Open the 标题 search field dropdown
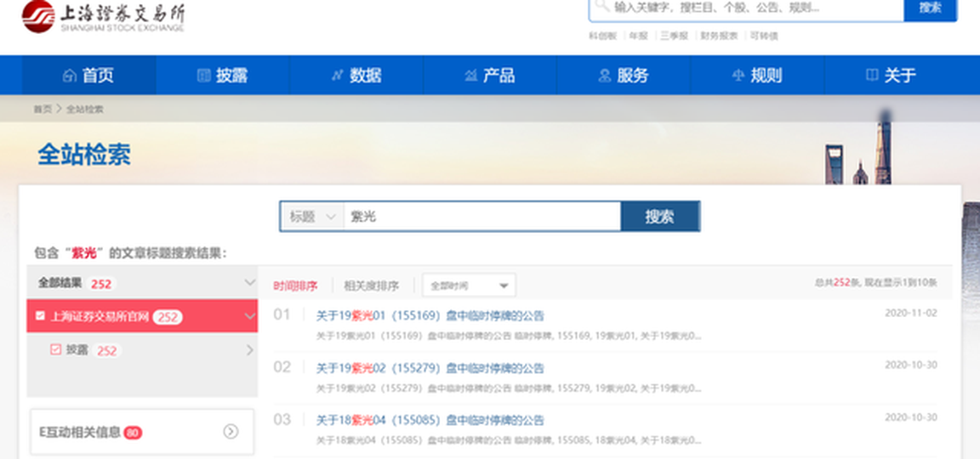The image size is (980, 459). click(x=311, y=217)
